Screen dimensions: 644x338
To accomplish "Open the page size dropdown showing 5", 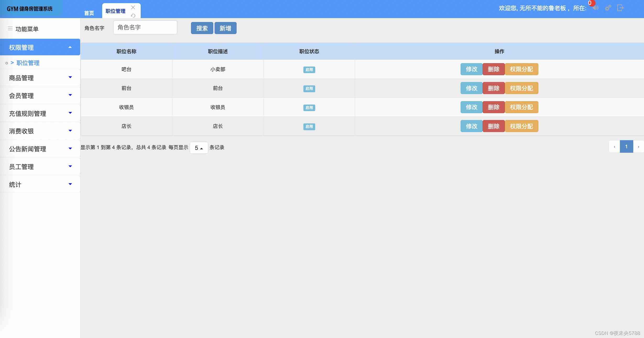I will tap(199, 148).
